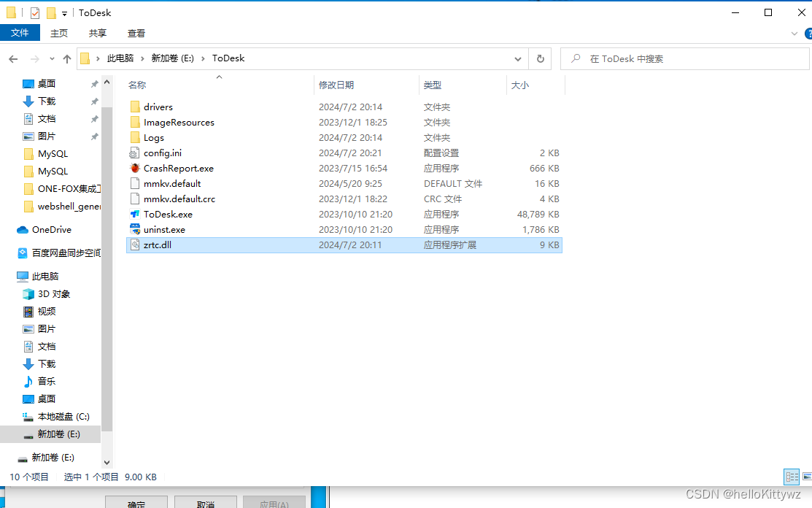Expand 新加卷 (E:) breadcrumb chevron
The height and width of the screenshot is (508, 812).
pos(203,58)
